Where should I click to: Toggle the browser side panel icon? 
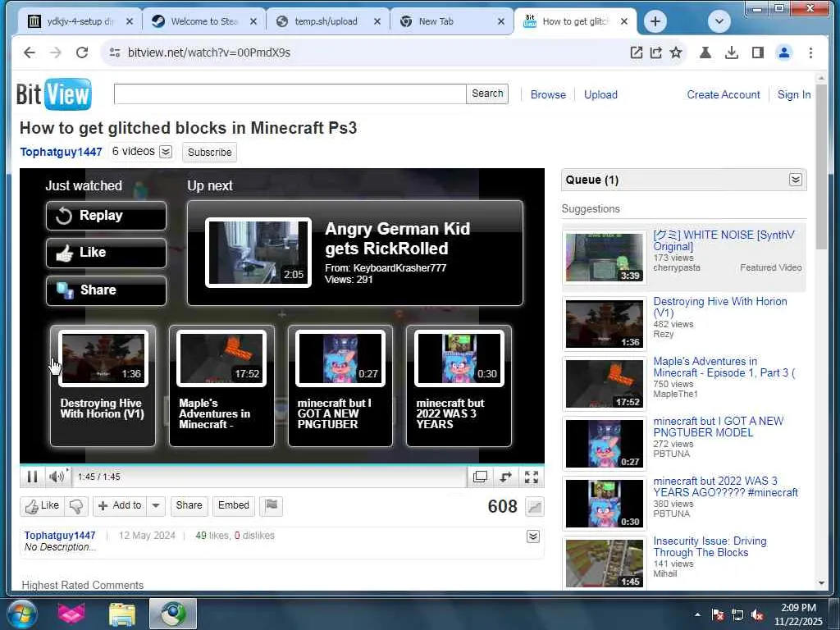coord(757,52)
